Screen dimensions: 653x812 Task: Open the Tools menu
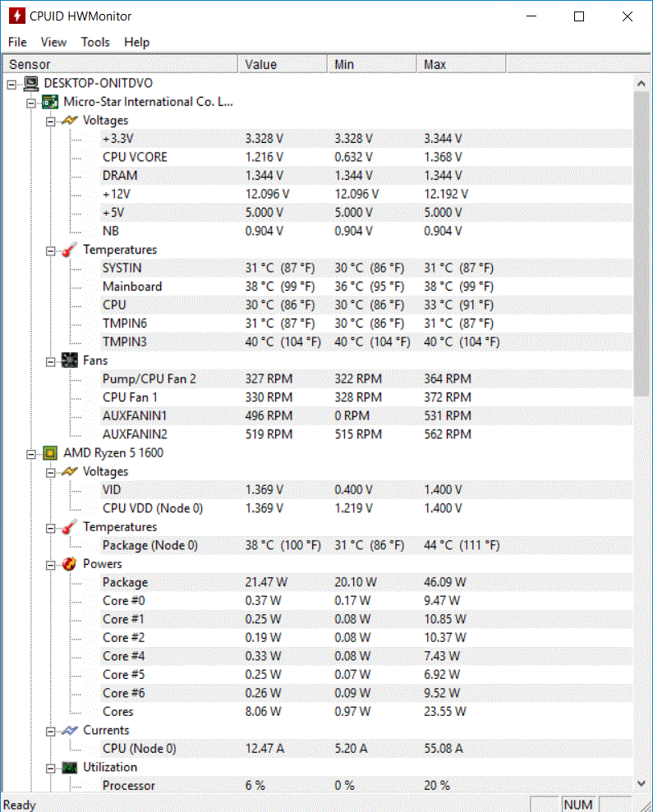pos(95,42)
